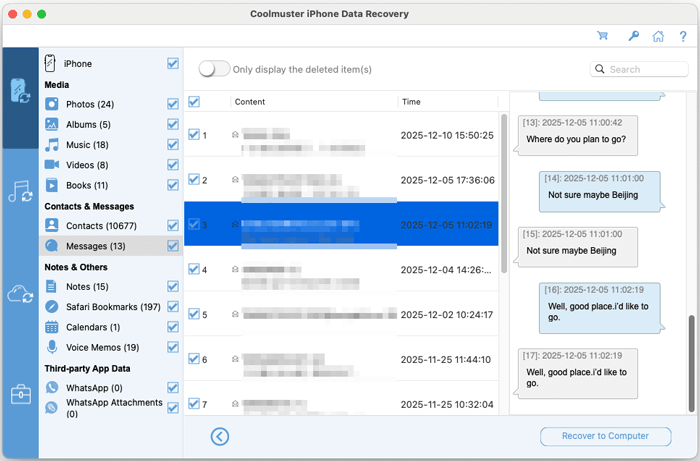Open the help question mark icon
Image resolution: width=700 pixels, height=461 pixels.
coord(683,36)
